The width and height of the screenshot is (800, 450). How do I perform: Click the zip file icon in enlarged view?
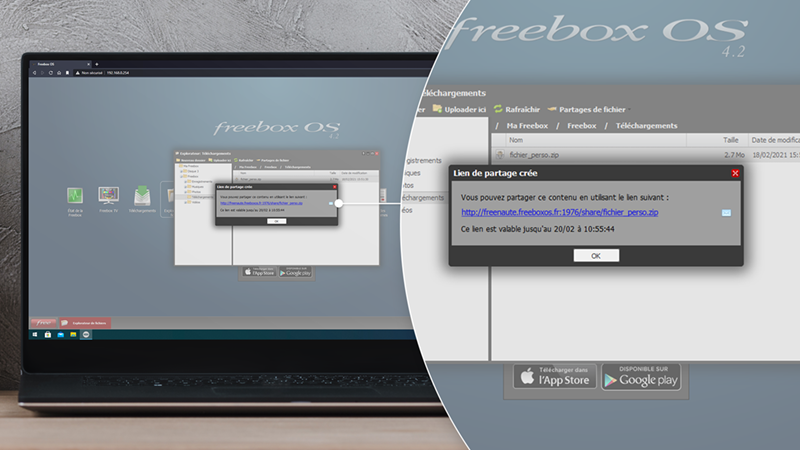click(500, 155)
